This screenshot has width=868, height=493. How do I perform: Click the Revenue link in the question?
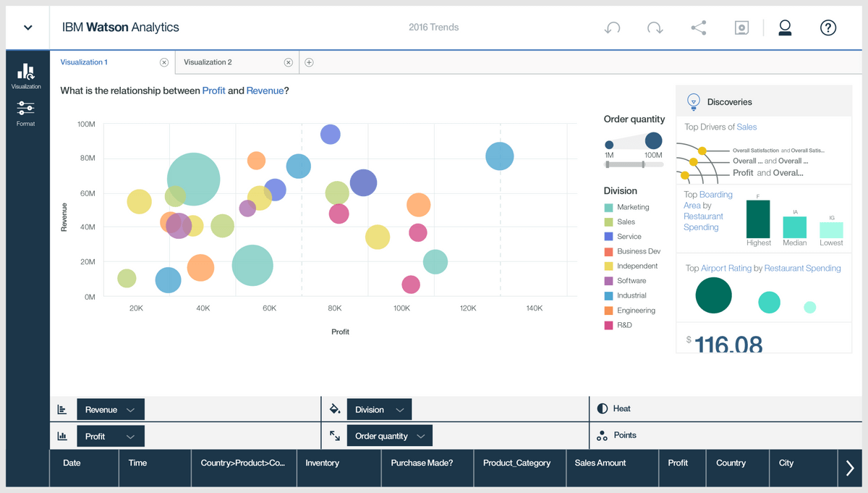point(265,91)
